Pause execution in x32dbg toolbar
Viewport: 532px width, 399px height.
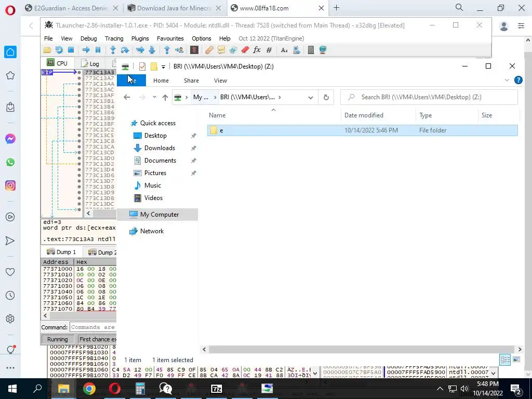coord(98,50)
